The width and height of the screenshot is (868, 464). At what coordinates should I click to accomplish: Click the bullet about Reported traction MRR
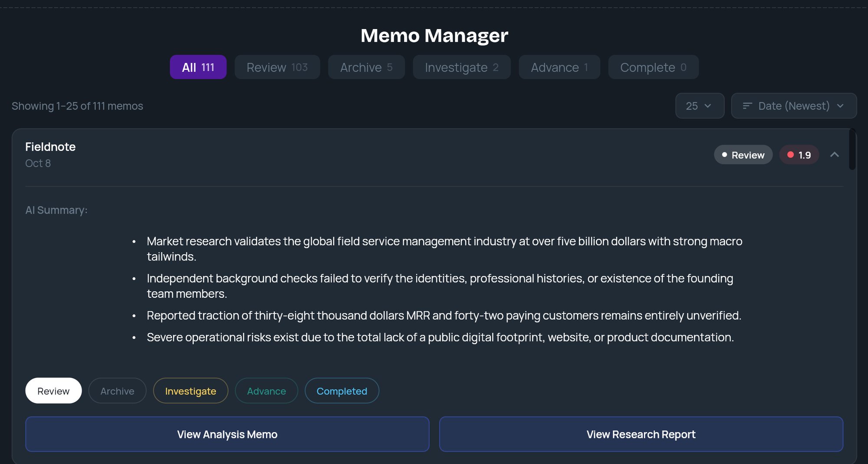(444, 316)
